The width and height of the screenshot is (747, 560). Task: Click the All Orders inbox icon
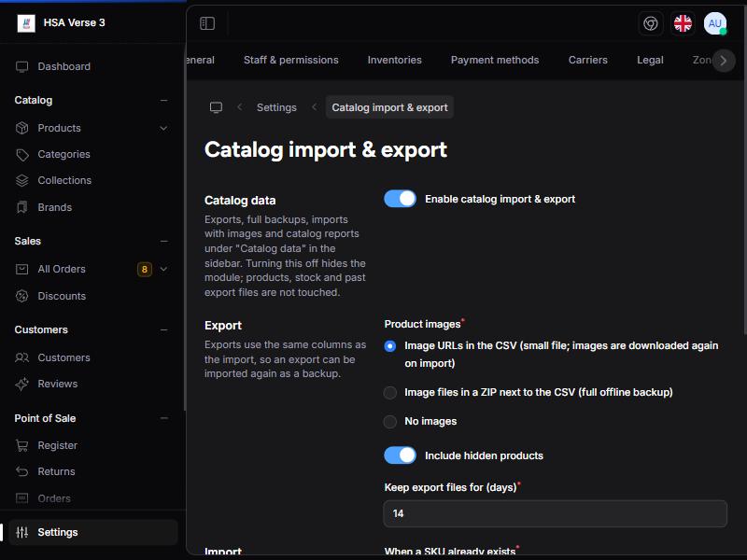click(x=21, y=269)
